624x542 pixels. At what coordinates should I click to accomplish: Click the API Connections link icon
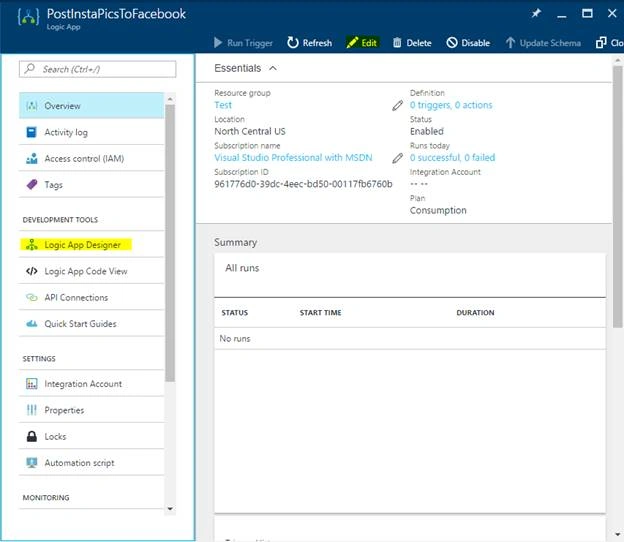pos(31,297)
